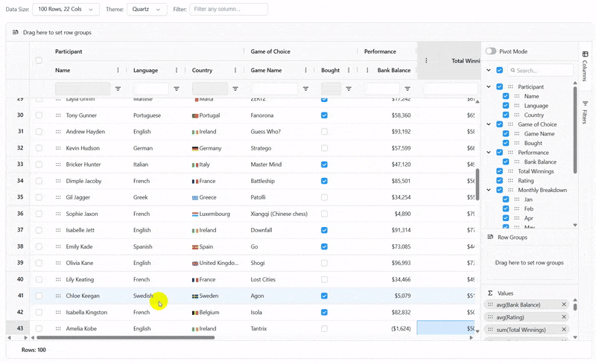Screen dimensions: 596x364
Task: Collapse the Performance group in column list
Action: click(489, 153)
